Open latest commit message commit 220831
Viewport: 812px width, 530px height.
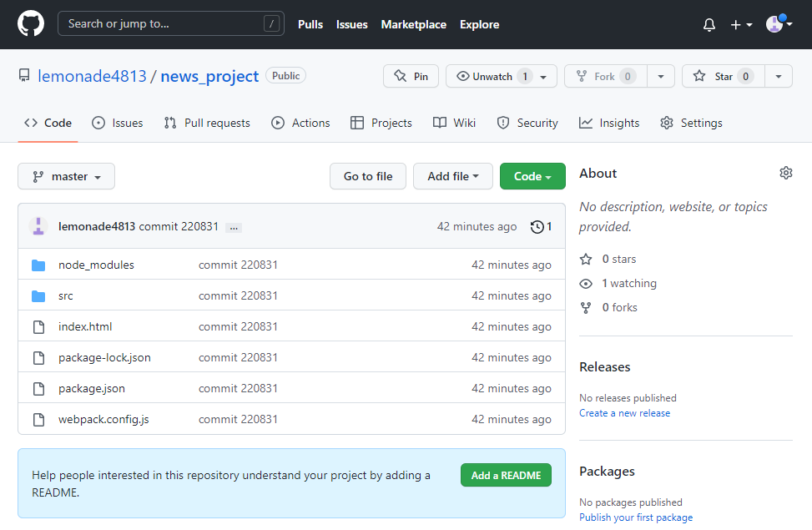coord(179,226)
